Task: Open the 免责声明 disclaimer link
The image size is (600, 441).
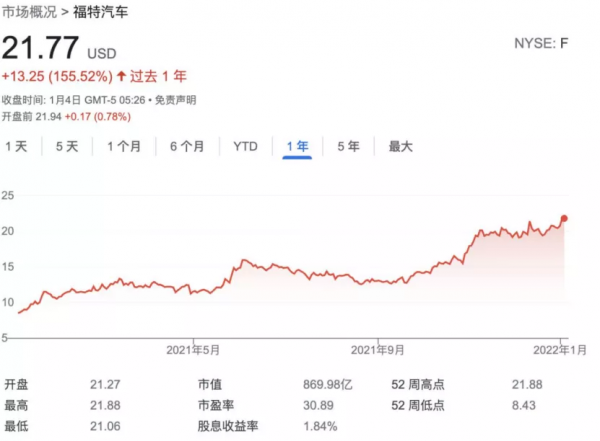Action: coord(176,100)
